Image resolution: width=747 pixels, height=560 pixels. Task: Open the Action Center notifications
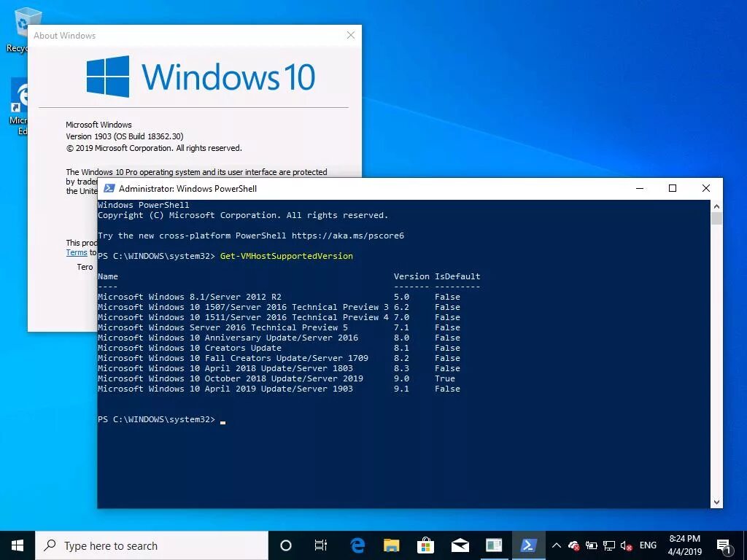724,547
